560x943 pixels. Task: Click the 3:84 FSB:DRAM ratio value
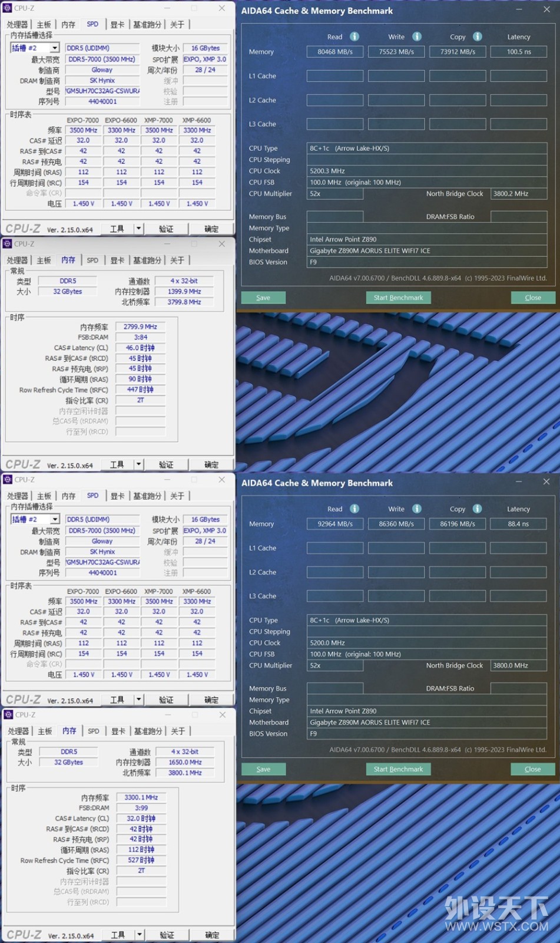[x=140, y=337]
